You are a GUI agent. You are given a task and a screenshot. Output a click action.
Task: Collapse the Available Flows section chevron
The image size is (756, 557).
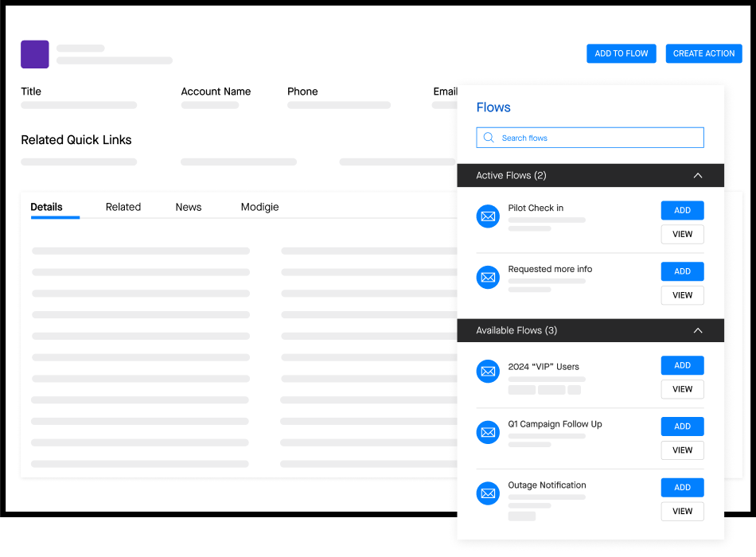pyautogui.click(x=698, y=330)
